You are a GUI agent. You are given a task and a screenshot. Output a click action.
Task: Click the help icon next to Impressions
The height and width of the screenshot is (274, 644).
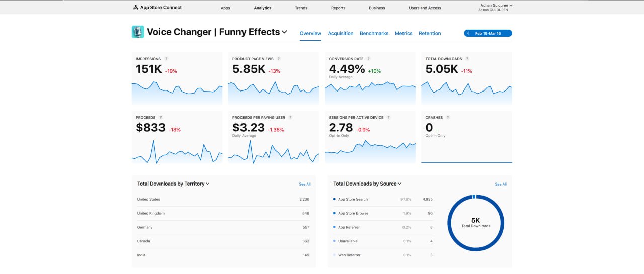[166, 59]
